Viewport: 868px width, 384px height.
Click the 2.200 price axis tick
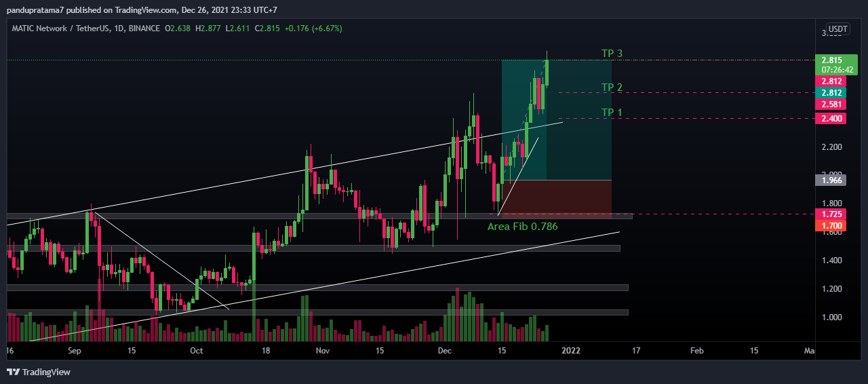pyautogui.click(x=831, y=147)
